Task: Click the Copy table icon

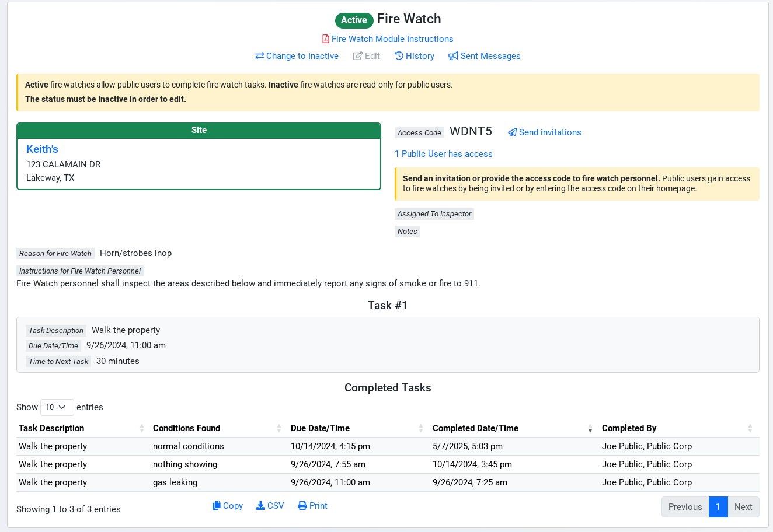Action: point(217,506)
